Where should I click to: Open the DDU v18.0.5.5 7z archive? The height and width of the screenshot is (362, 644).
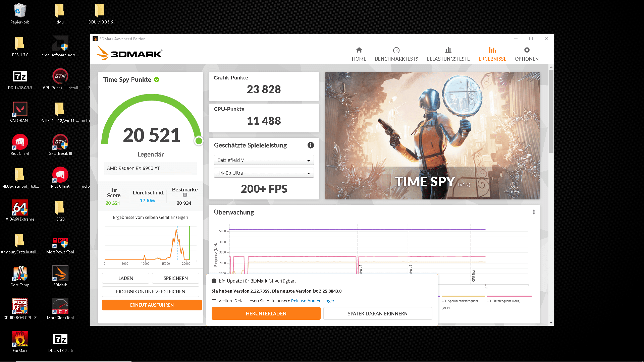point(20,79)
